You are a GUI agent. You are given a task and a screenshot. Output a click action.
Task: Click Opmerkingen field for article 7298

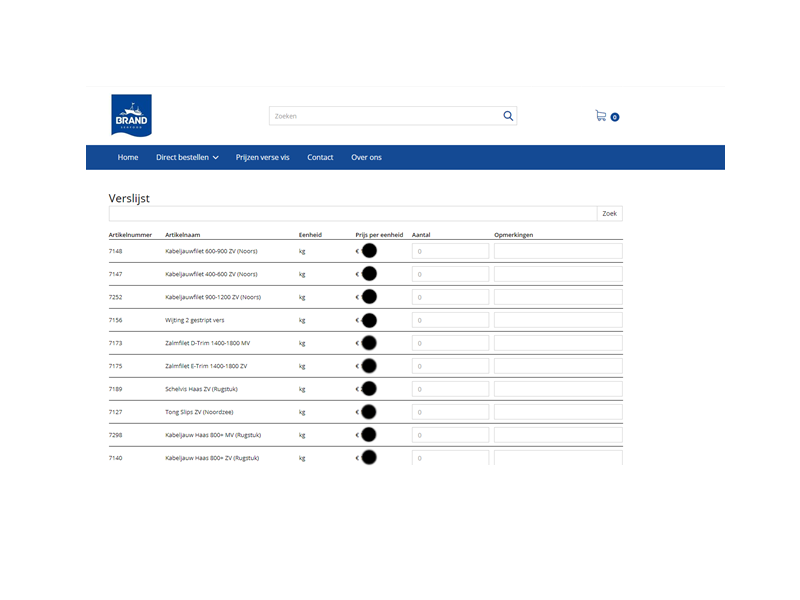click(x=558, y=435)
